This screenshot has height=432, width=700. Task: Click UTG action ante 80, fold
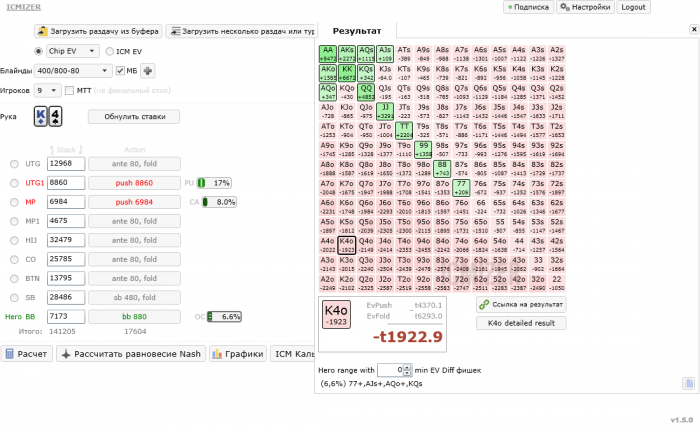tap(134, 164)
